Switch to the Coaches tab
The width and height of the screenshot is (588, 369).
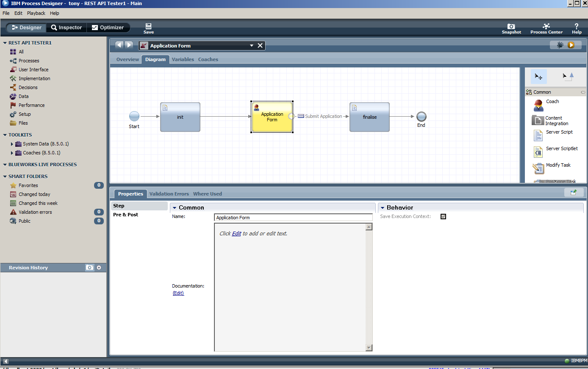(x=208, y=59)
